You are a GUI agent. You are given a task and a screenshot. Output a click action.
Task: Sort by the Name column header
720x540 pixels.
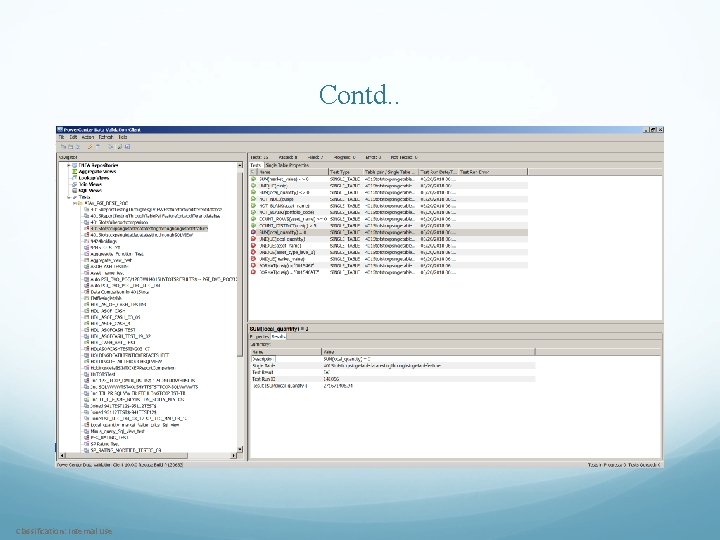pyautogui.click(x=292, y=172)
